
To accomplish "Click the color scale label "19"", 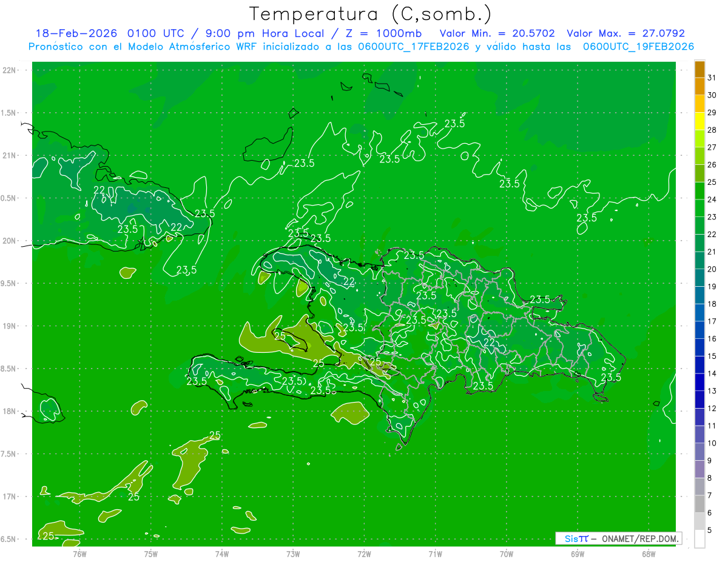I will pos(712,287).
